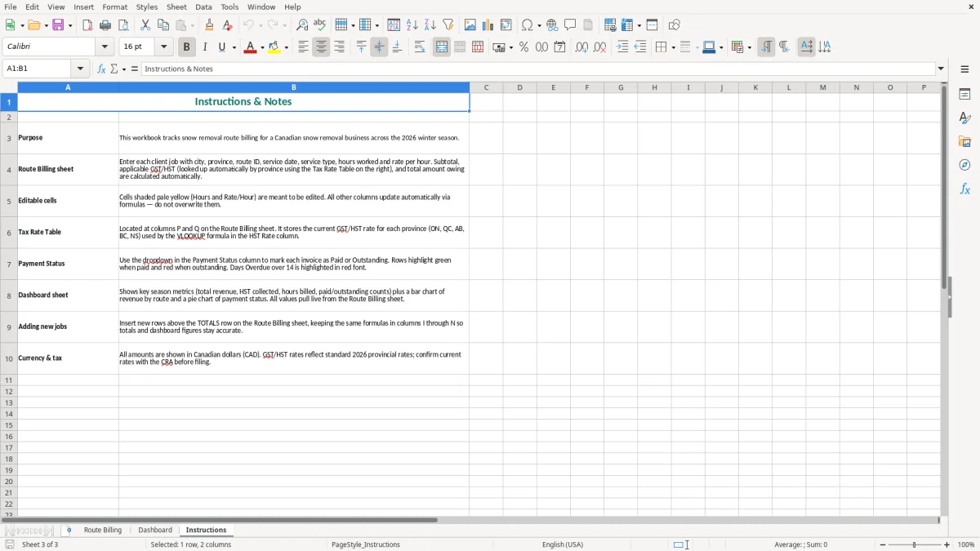
Task: Insert a chart
Action: pyautogui.click(x=488, y=25)
